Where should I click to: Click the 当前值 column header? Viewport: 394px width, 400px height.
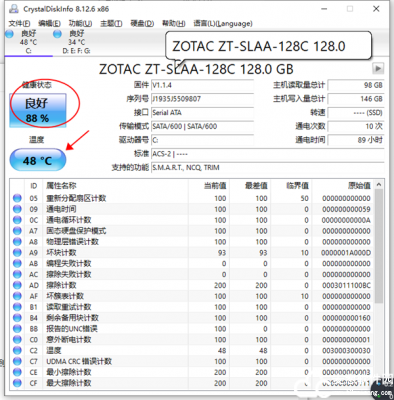(x=209, y=186)
